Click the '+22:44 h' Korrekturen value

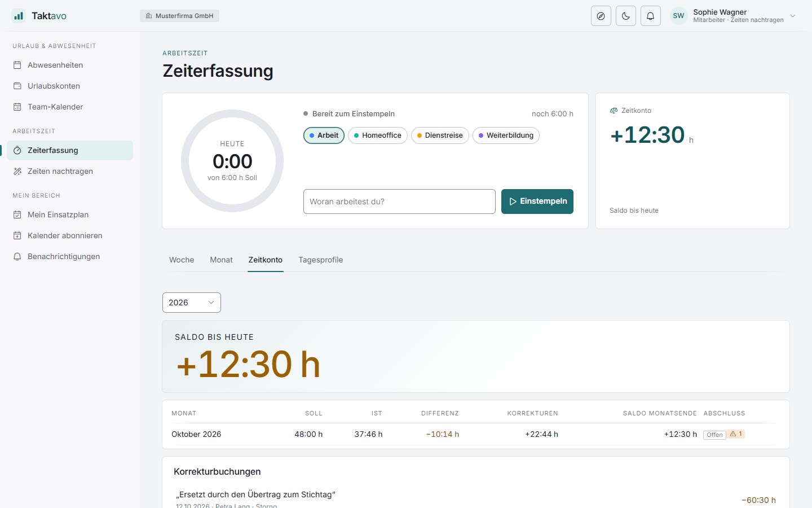(541, 434)
